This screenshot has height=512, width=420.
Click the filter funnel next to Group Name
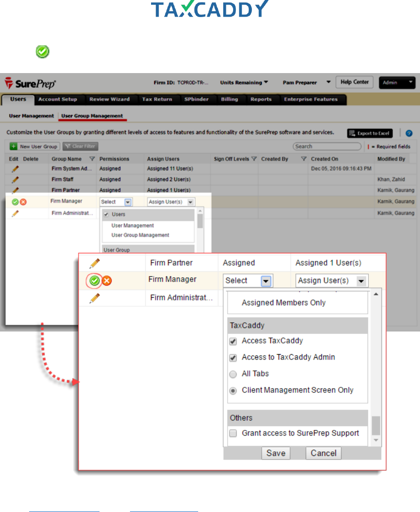coord(92,159)
